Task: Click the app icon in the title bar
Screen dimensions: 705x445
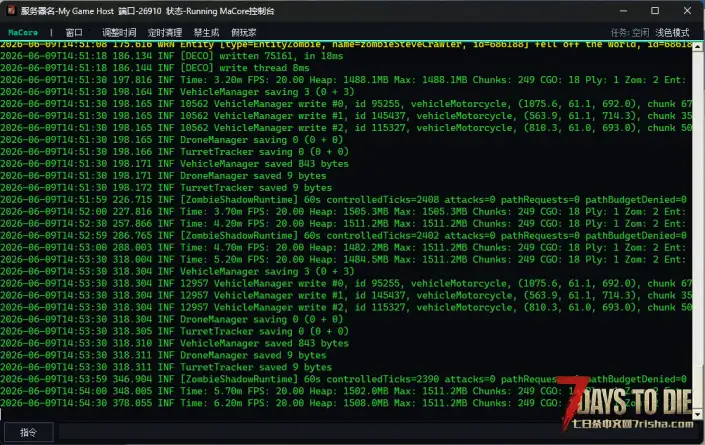Action: 11,10
